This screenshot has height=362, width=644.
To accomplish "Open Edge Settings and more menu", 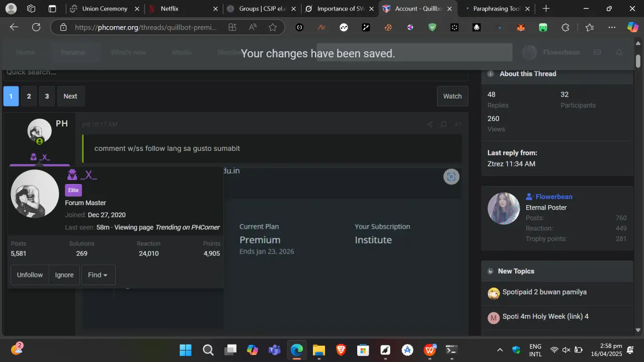I will coord(612,28).
